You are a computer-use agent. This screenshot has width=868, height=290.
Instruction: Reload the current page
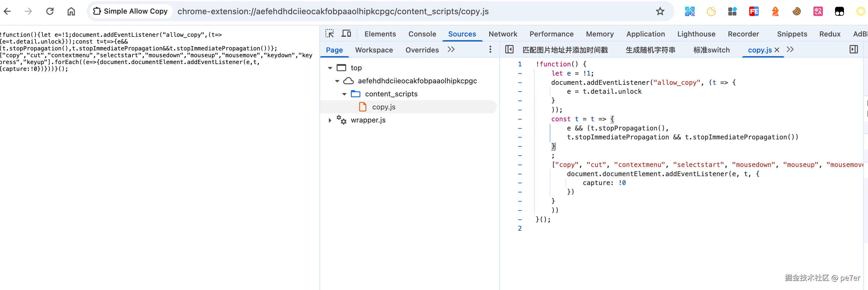50,12
